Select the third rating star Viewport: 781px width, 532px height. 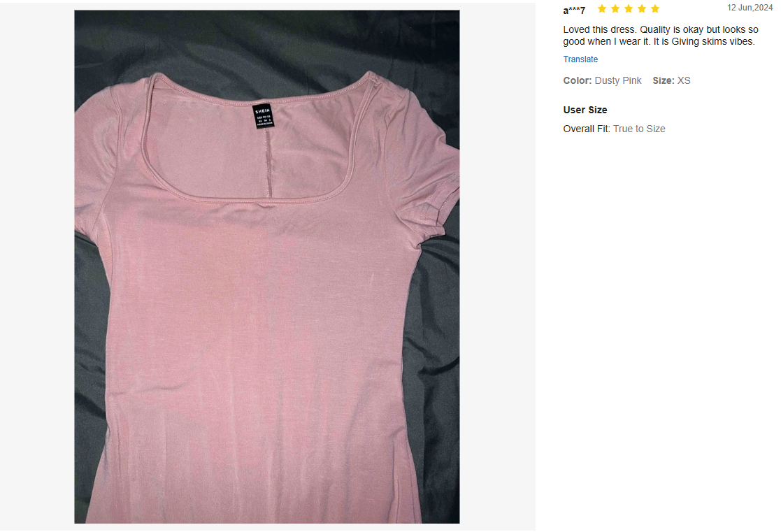(629, 8)
